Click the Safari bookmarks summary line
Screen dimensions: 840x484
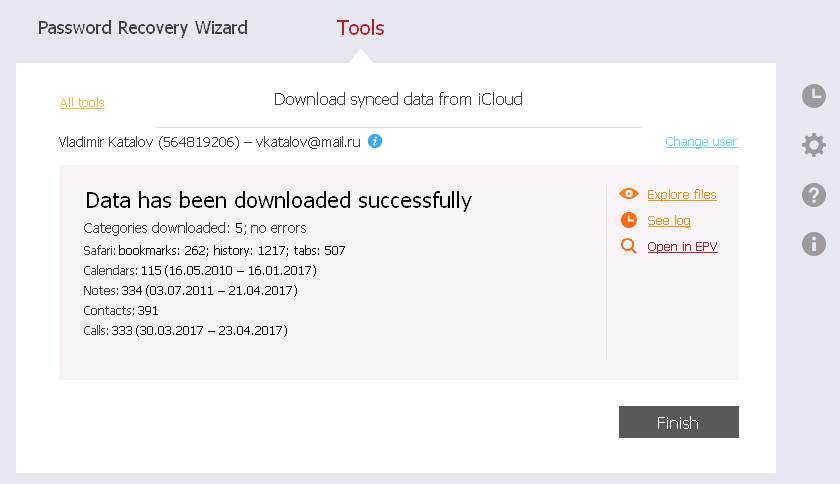point(214,250)
